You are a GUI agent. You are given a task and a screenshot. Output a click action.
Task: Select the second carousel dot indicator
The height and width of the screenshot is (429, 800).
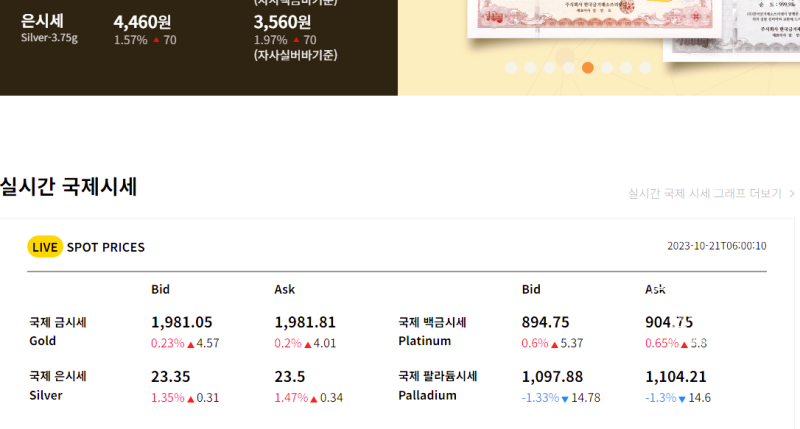click(530, 68)
